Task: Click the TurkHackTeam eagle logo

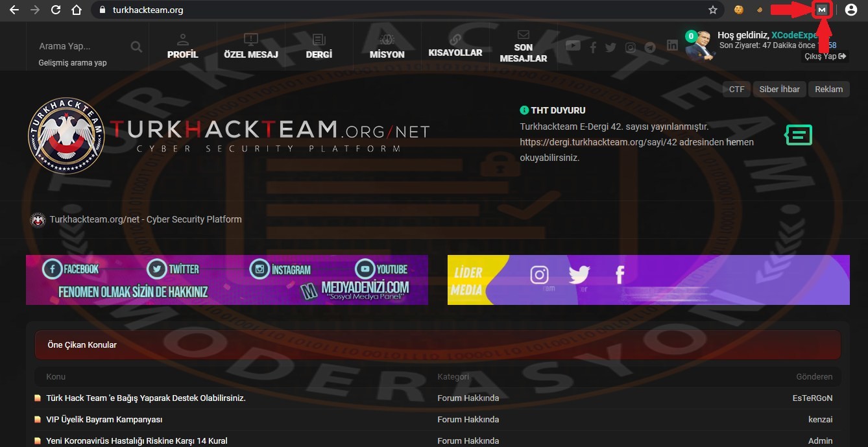Action: (x=67, y=136)
